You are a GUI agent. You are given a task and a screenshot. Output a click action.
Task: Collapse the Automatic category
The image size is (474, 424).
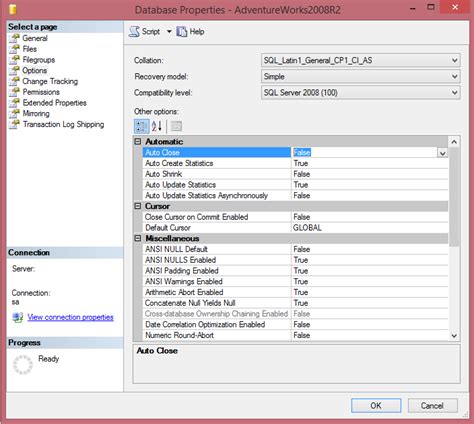point(138,142)
